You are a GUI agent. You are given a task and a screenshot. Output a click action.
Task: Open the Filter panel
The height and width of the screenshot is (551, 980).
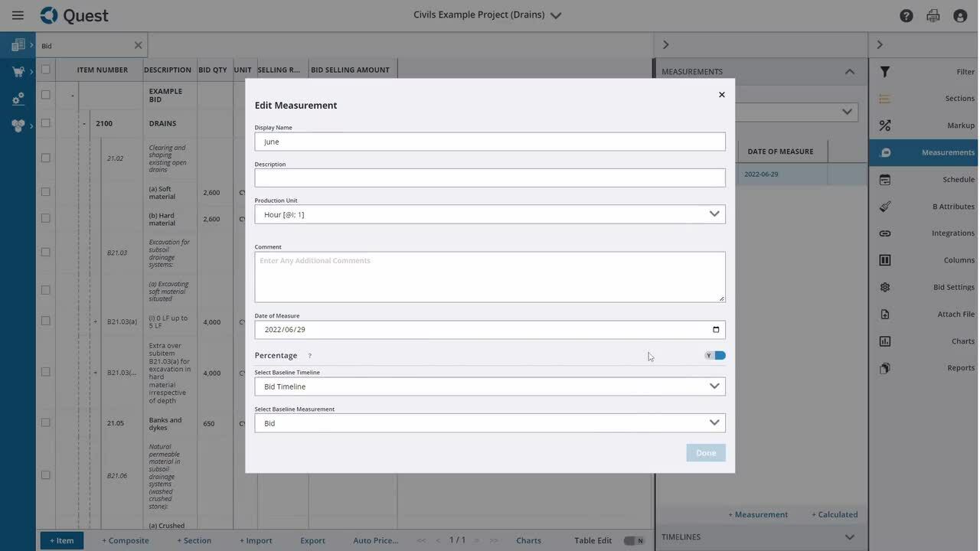pyautogui.click(x=924, y=72)
